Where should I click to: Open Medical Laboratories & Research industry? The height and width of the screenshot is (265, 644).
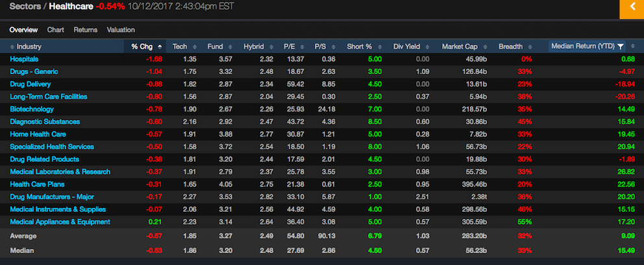coord(60,171)
